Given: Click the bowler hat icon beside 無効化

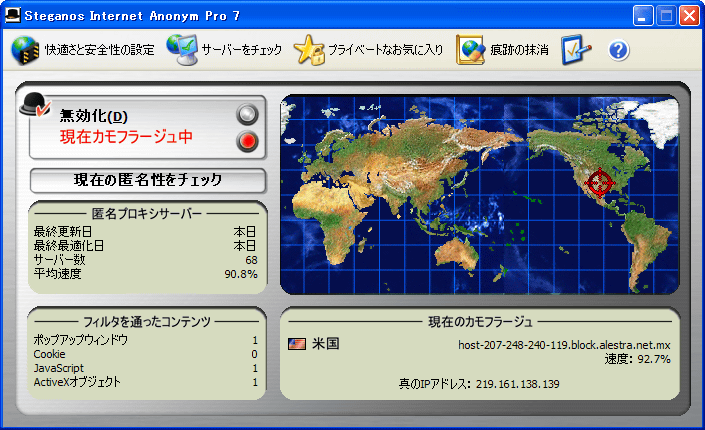Looking at the screenshot, I should pos(35,105).
